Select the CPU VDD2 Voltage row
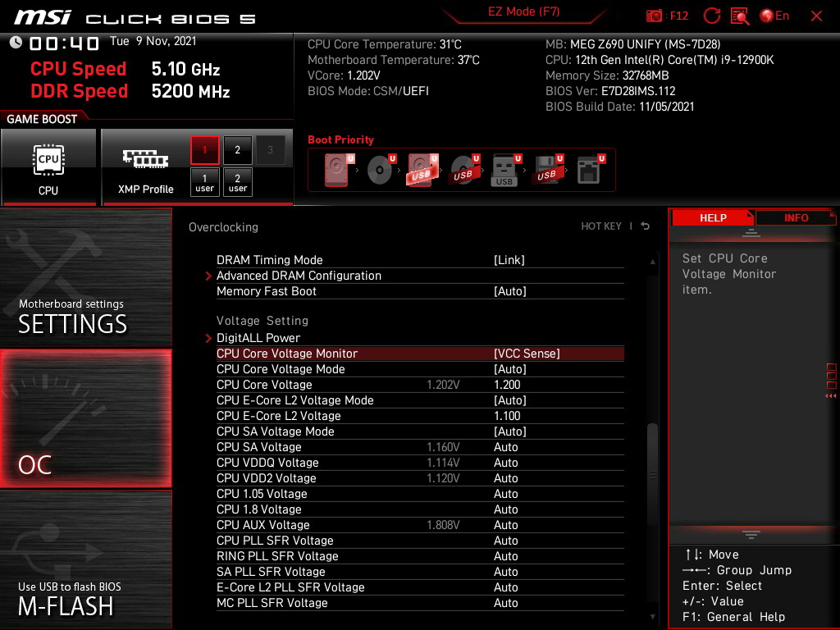This screenshot has width=840, height=630. (420, 478)
